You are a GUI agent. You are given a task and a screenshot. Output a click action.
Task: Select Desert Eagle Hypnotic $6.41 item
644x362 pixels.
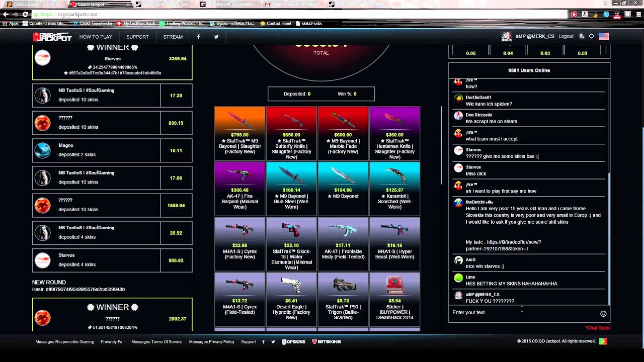(291, 299)
